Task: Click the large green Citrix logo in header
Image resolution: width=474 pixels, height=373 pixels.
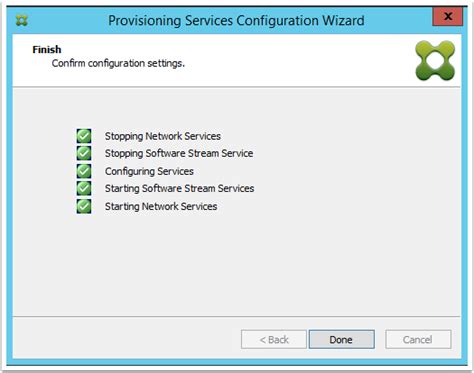Action: point(435,61)
